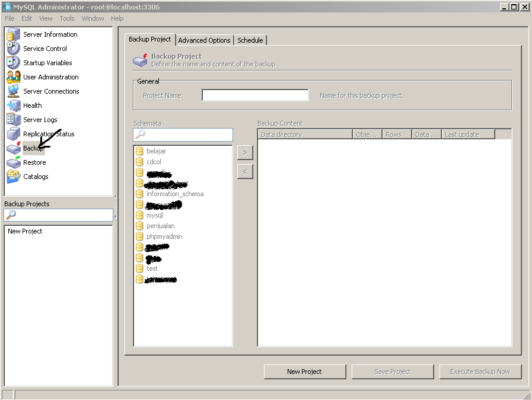Open the Edit menu

[27, 18]
